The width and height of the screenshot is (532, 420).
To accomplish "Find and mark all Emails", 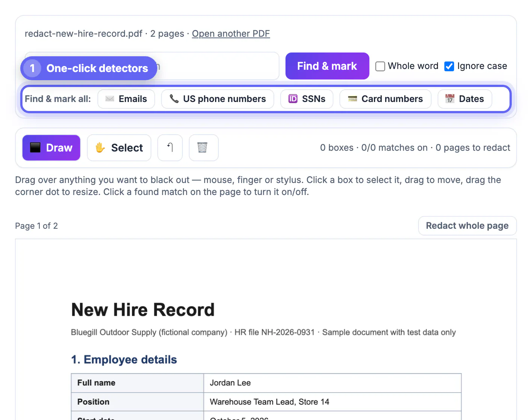I will (126, 99).
